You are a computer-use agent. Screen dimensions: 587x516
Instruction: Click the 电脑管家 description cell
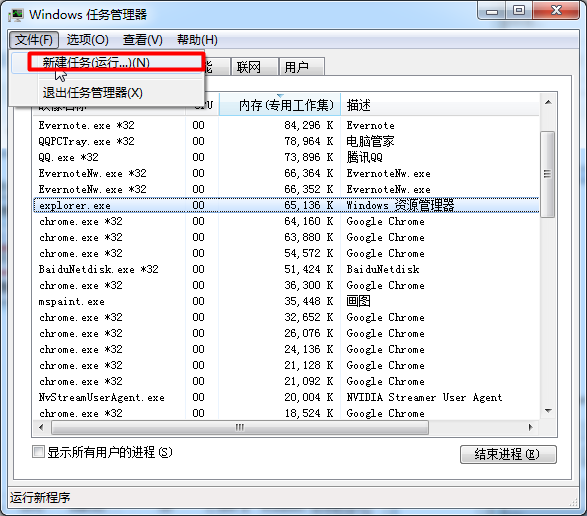[x=370, y=141]
